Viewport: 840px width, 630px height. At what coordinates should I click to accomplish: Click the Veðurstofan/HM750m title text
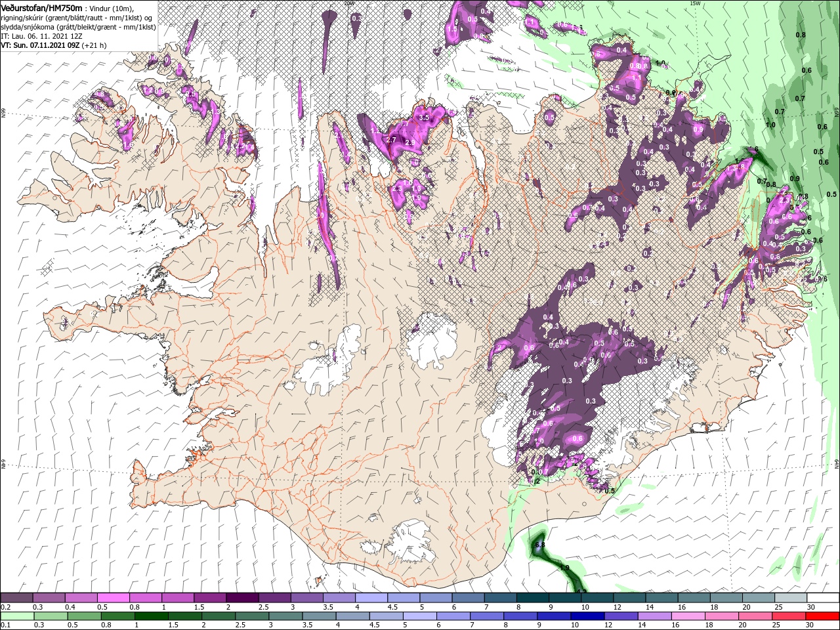tap(41, 8)
